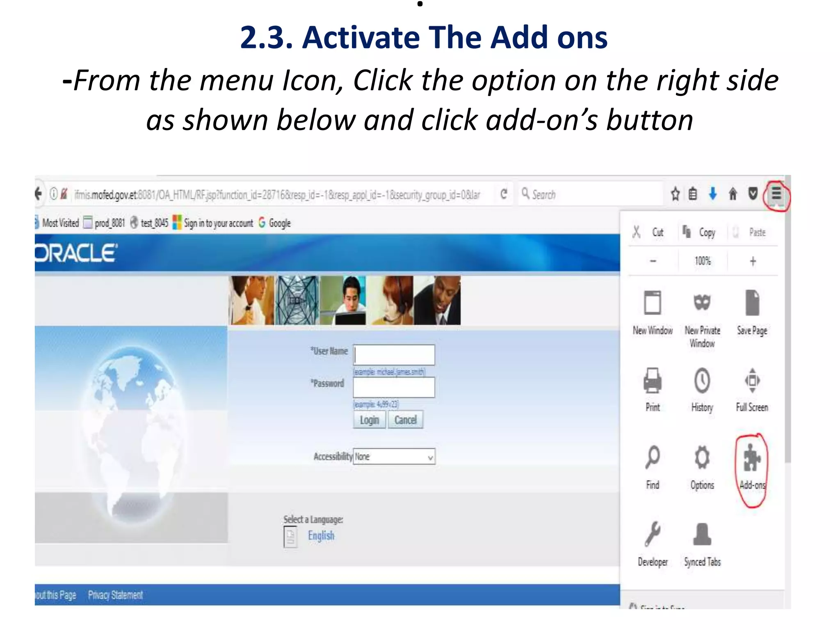Viewport: 840px width, 630px height.
Task: Click the downloads arrow icon
Action: pyautogui.click(x=713, y=194)
